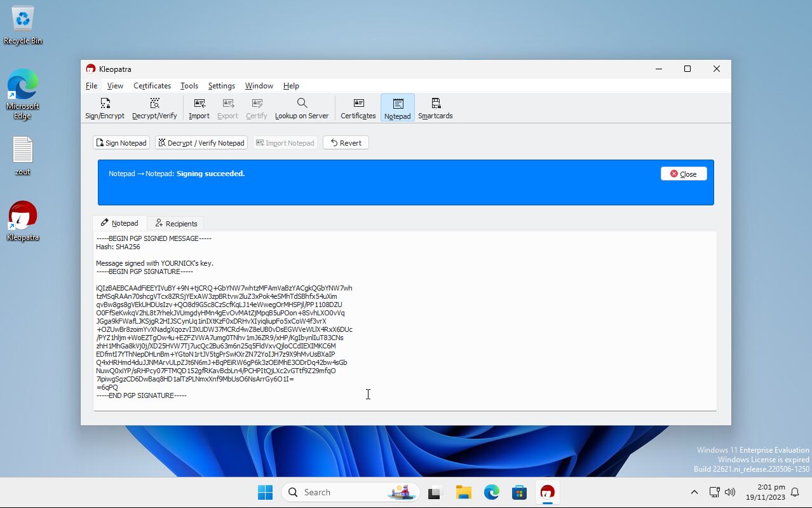Screen dimensions: 812x508
Task: Revert the notepad contents
Action: [x=346, y=143]
